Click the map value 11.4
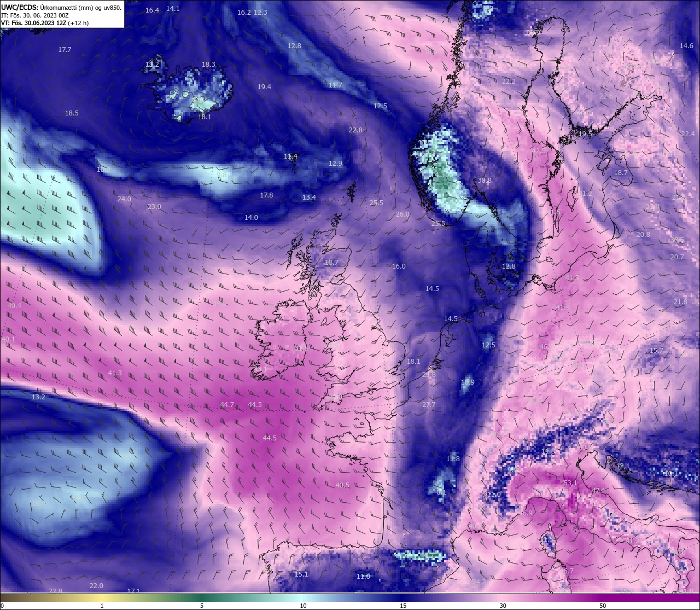 (290, 156)
